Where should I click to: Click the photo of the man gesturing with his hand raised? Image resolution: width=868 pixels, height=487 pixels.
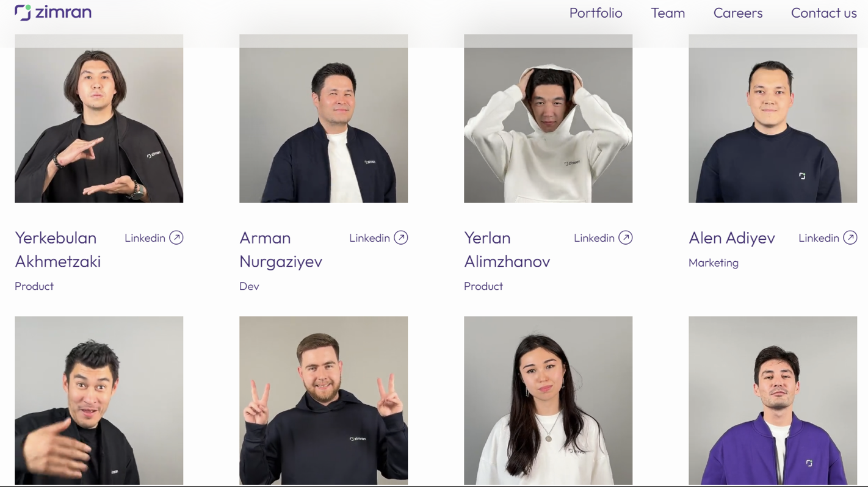[99, 400]
